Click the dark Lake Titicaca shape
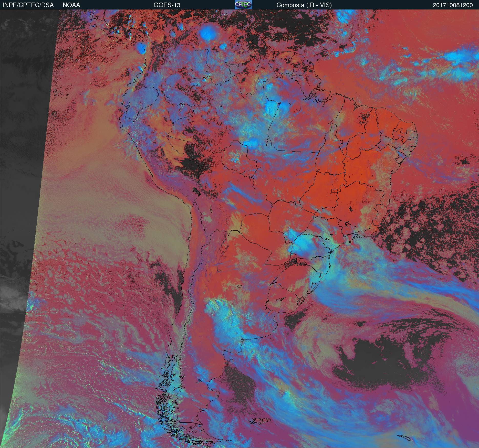This screenshot has width=479, height=448. tap(195, 191)
